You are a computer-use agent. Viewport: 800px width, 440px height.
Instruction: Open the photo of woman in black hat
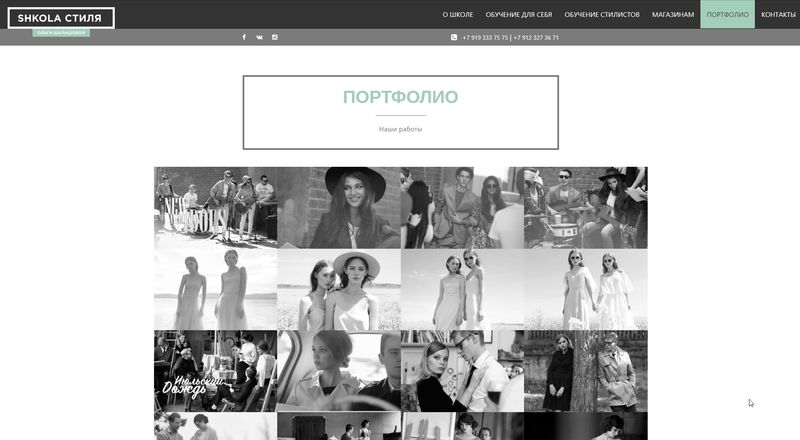(x=339, y=208)
